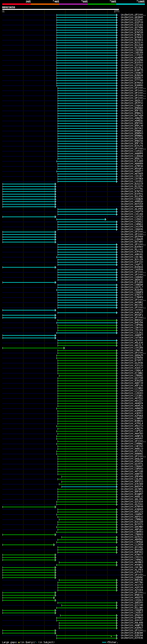Image resolution: width=147 pixels, height=644 pixels.
Task: Select hit label UniRef100_B3HR80
Action: (x=132, y=85)
